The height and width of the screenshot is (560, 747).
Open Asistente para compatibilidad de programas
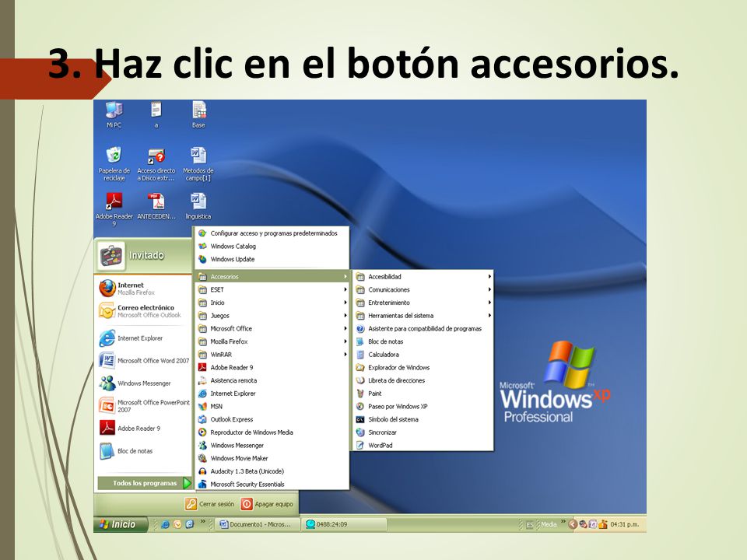click(423, 328)
